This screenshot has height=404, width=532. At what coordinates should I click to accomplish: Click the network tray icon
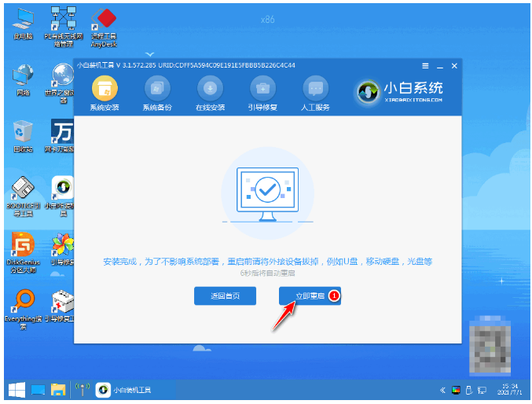coord(482,391)
